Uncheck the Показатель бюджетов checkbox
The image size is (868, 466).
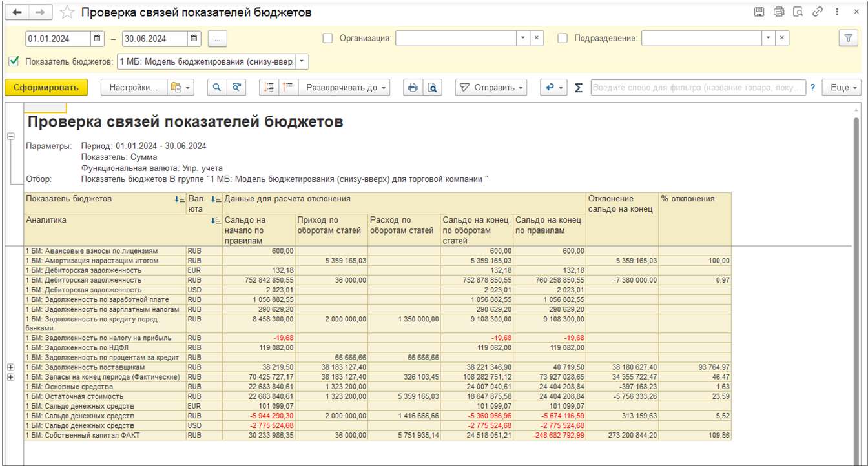pyautogui.click(x=14, y=61)
